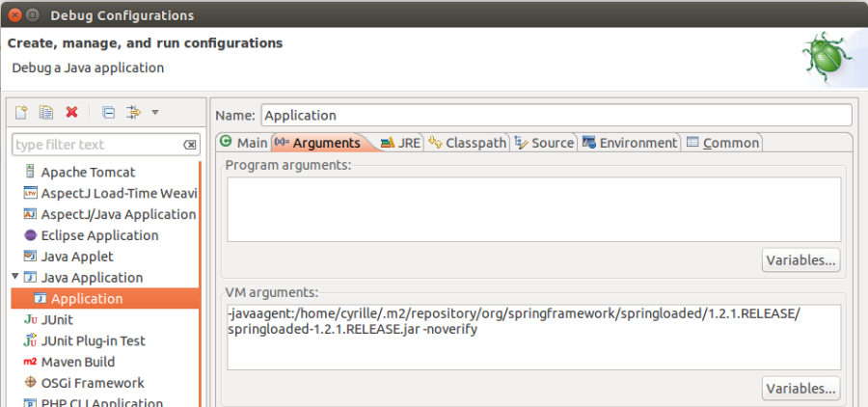This screenshot has width=868, height=407.
Task: Select the Java Application tree label
Action: pyautogui.click(x=92, y=278)
